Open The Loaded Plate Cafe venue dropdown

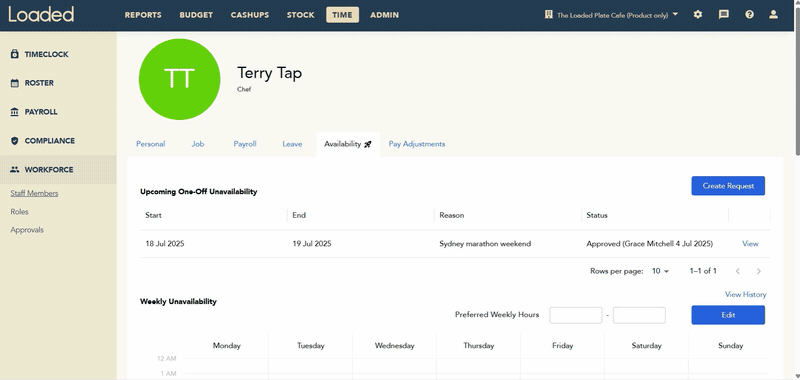click(x=611, y=15)
